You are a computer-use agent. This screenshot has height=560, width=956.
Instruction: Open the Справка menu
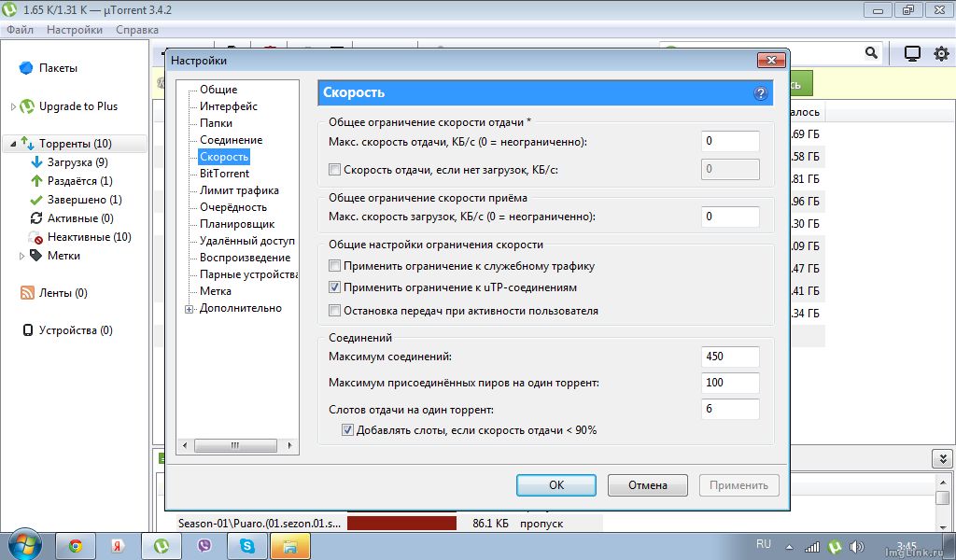point(137,29)
